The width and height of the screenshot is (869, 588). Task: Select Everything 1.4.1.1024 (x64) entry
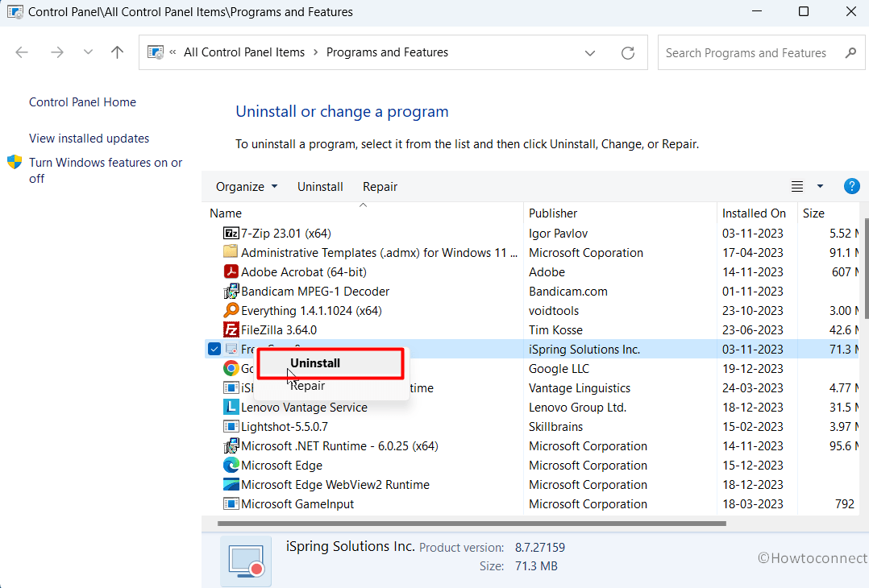coord(311,310)
